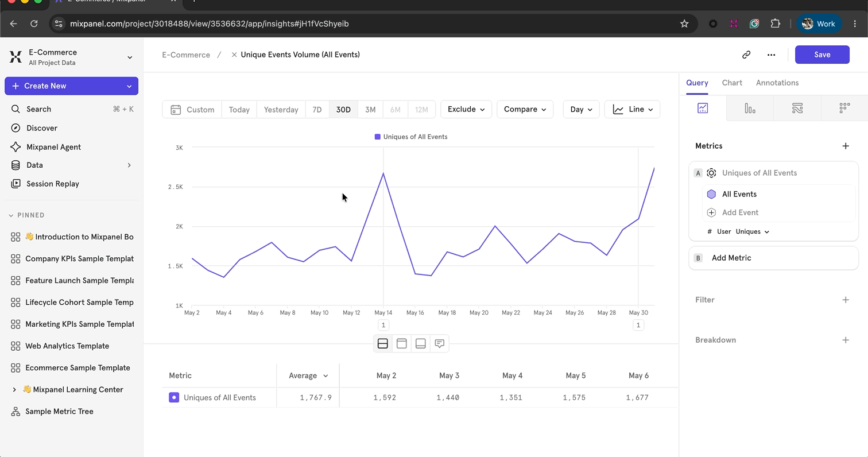Image resolution: width=868 pixels, height=457 pixels.
Task: Open the E-Commerce breadcrumb link
Action: coord(186,55)
